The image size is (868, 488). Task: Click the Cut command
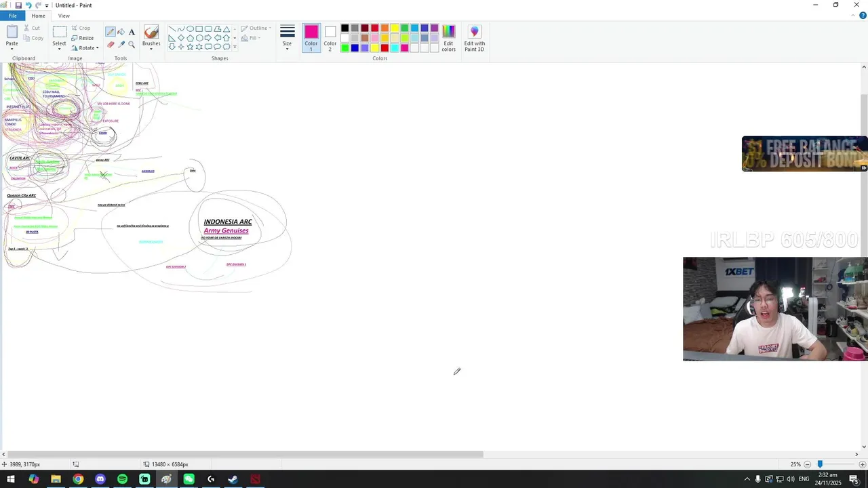(31, 28)
